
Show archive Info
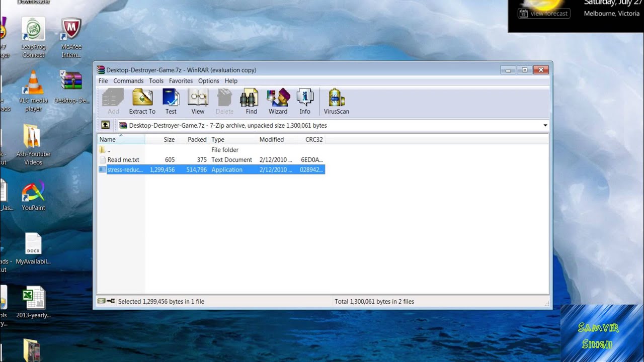click(305, 101)
